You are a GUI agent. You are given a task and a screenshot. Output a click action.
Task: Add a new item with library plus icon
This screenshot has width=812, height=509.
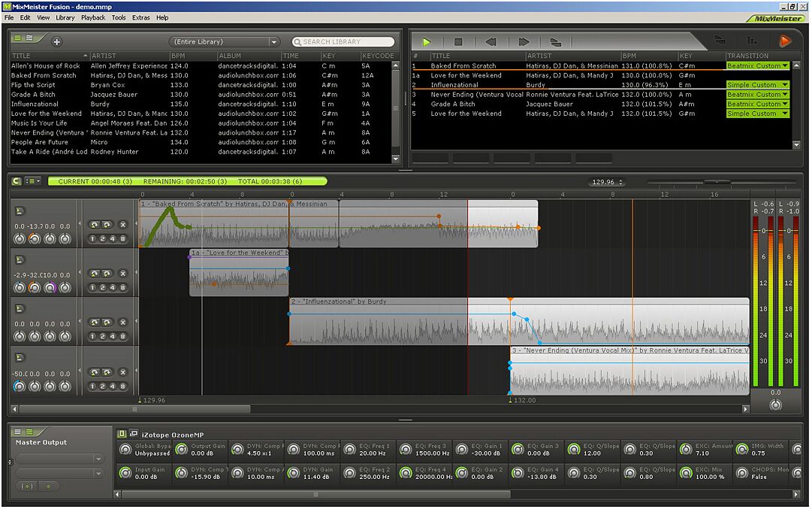57,42
